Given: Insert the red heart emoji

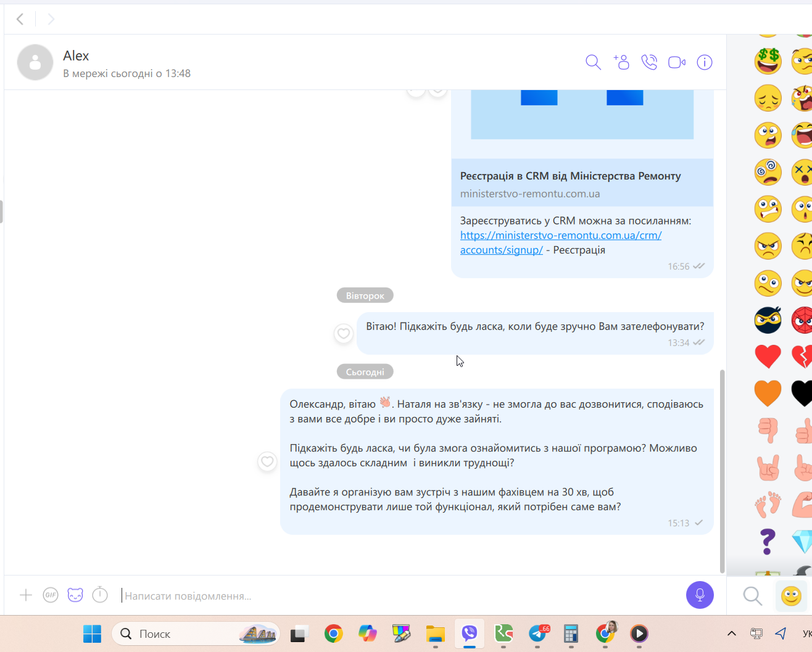Looking at the screenshot, I should point(768,356).
